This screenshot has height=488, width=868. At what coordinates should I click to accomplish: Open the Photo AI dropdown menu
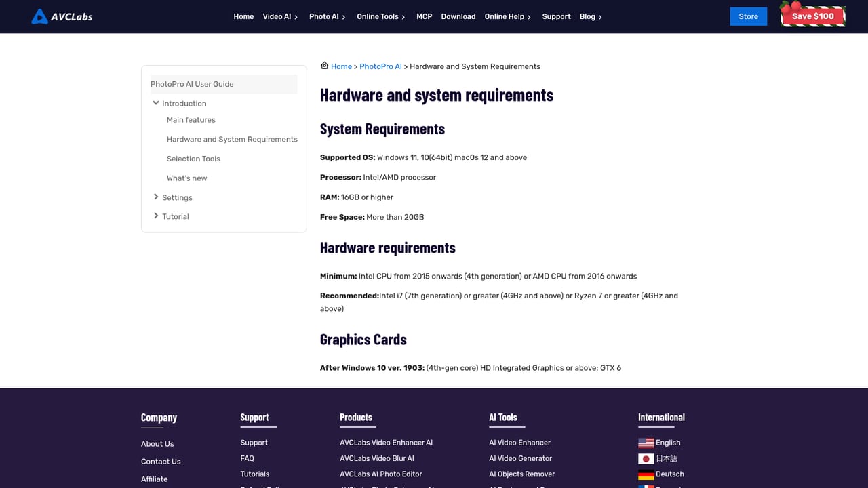pos(327,16)
